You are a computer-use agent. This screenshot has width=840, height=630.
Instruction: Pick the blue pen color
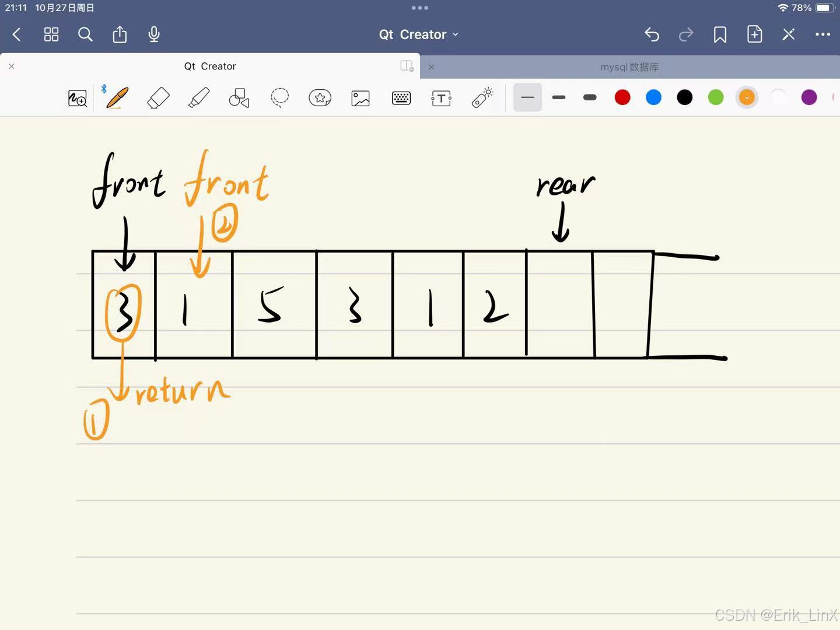pos(653,97)
